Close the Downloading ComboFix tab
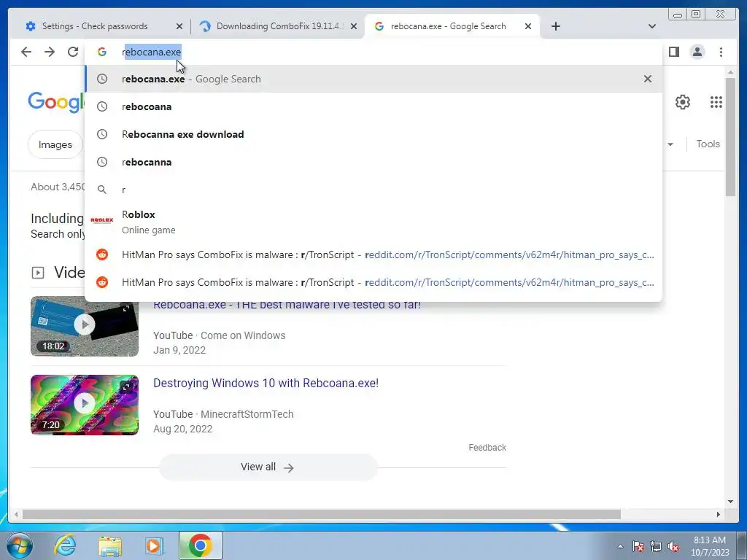 pos(354,26)
